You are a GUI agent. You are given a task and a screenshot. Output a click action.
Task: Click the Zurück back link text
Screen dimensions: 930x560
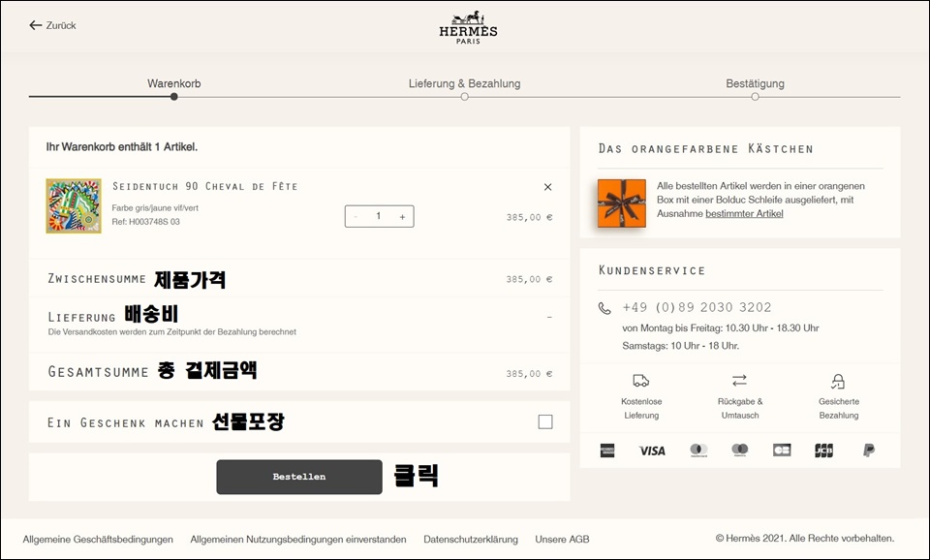coord(61,25)
